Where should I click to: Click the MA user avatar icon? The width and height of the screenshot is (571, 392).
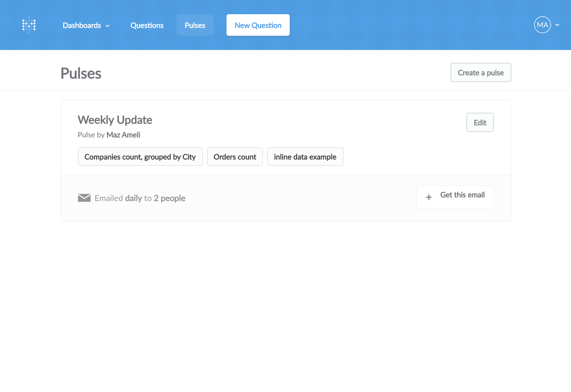(x=542, y=25)
